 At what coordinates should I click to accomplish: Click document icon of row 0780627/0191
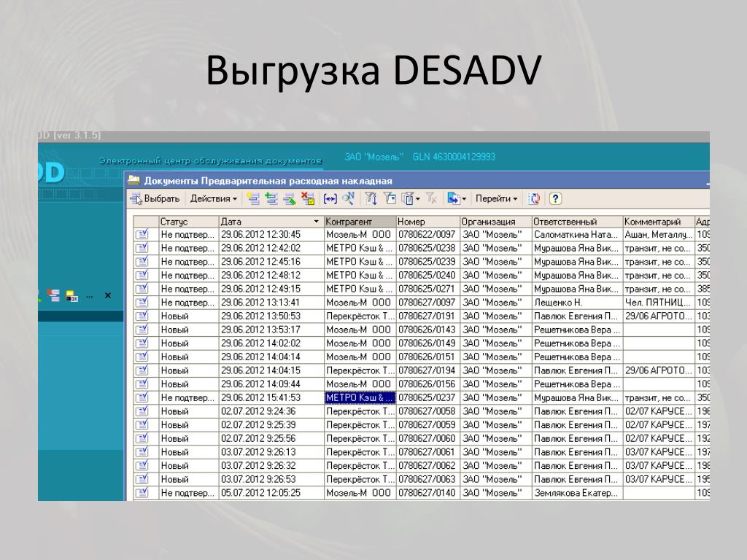click(142, 316)
